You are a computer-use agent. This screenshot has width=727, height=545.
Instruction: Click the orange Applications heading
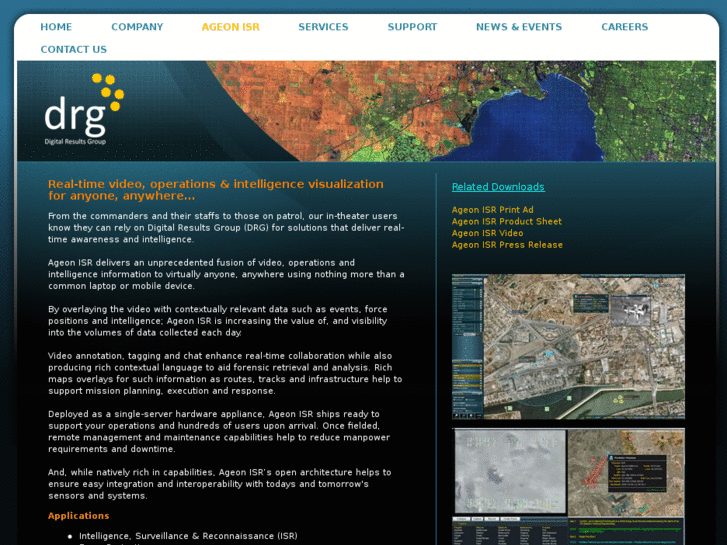tap(78, 516)
